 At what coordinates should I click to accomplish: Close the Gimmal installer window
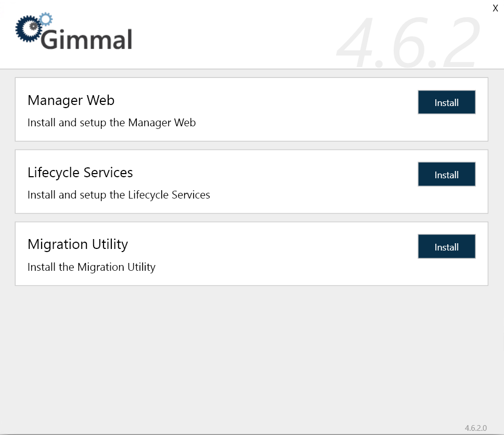tap(495, 8)
